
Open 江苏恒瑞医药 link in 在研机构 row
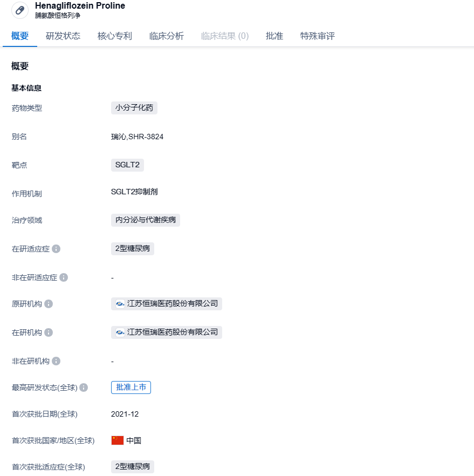click(x=173, y=332)
